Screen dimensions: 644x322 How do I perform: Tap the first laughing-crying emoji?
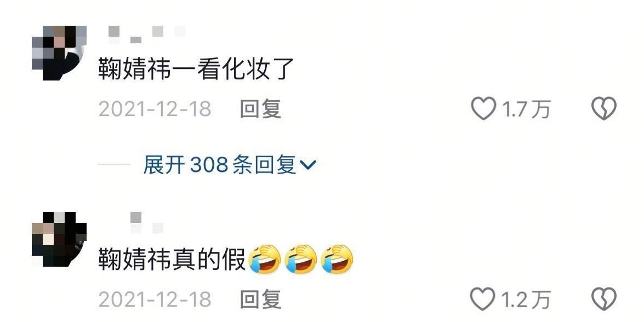point(265,259)
